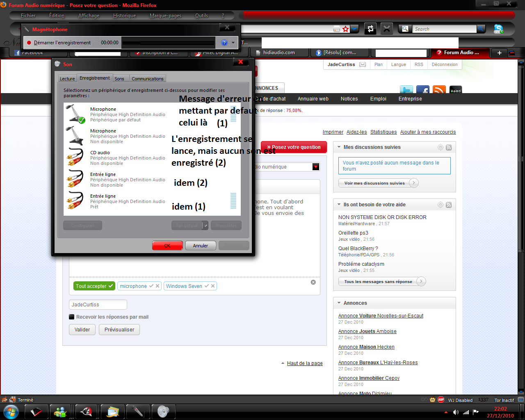The width and height of the screenshot is (525, 420).
Task: Open settings gear of Ils ont besoin de votre aide
Action: pos(441,205)
